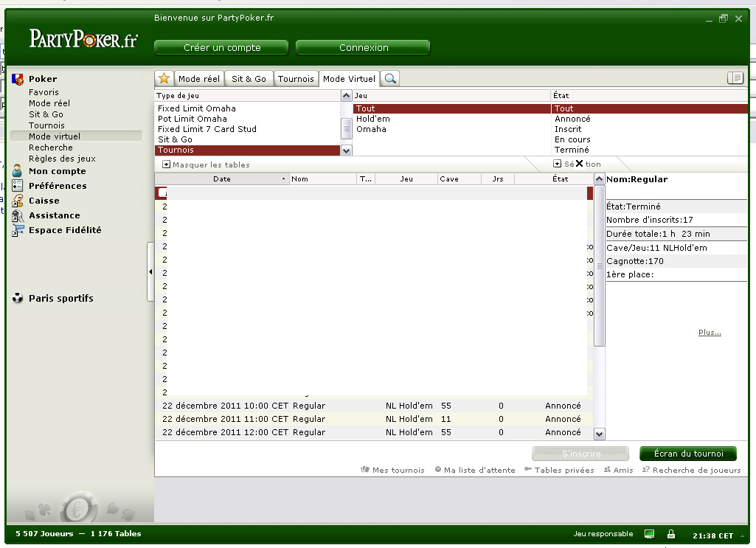Open Jeu responsable link

(603, 533)
